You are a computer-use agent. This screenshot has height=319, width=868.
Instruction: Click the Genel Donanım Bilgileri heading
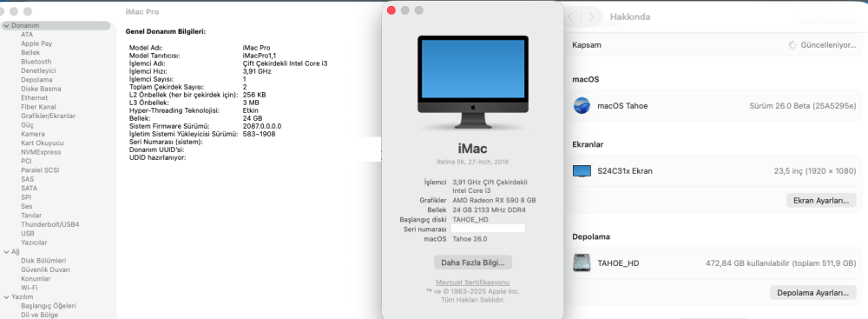tap(166, 31)
